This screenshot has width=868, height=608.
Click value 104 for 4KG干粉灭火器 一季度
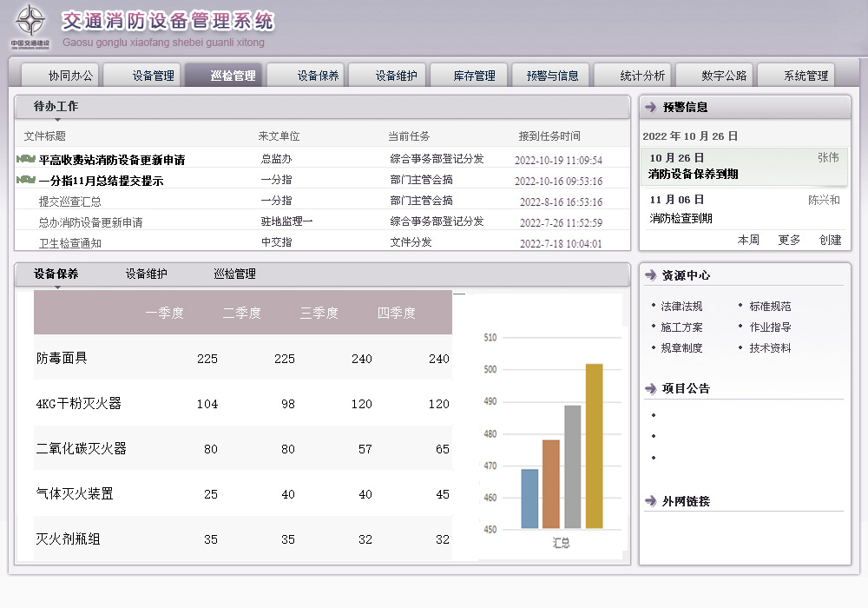click(207, 404)
